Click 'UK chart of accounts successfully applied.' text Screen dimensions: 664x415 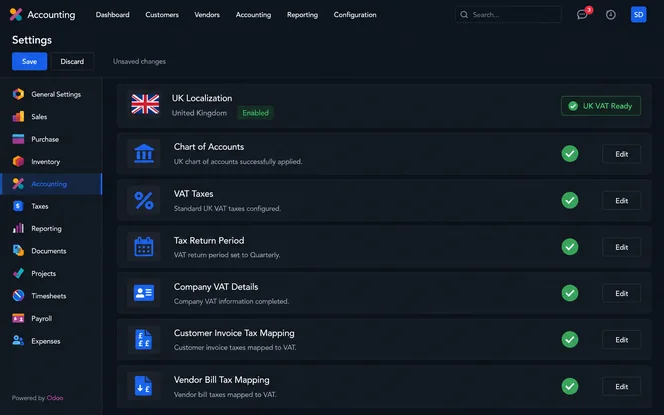click(238, 162)
